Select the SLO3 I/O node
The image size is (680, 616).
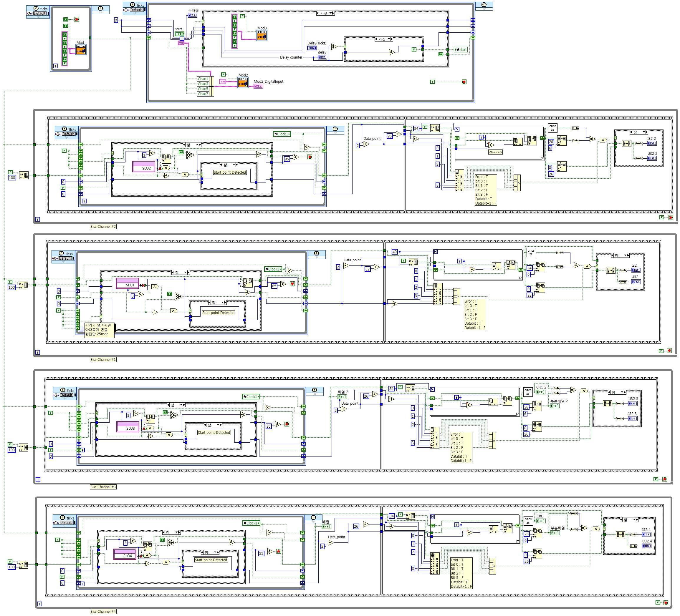click(128, 426)
